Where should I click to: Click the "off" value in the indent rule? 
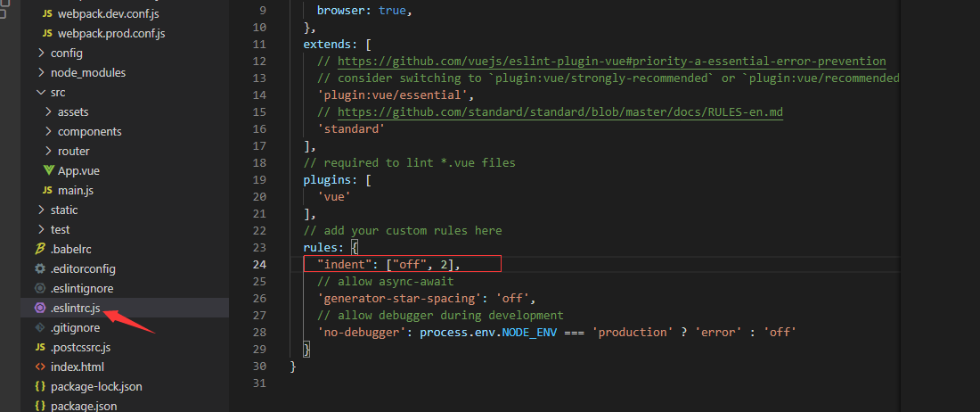point(410,265)
